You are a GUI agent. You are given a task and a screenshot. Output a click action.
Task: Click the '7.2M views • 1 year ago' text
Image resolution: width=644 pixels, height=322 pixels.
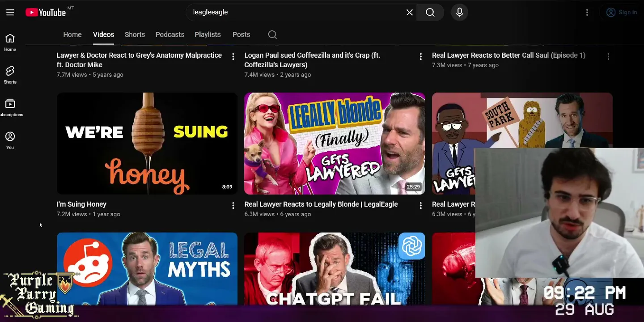(x=89, y=214)
